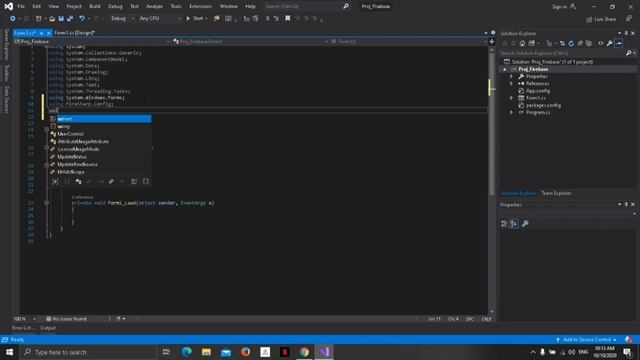
Task: Click the Live Share button
Action: [601, 19]
